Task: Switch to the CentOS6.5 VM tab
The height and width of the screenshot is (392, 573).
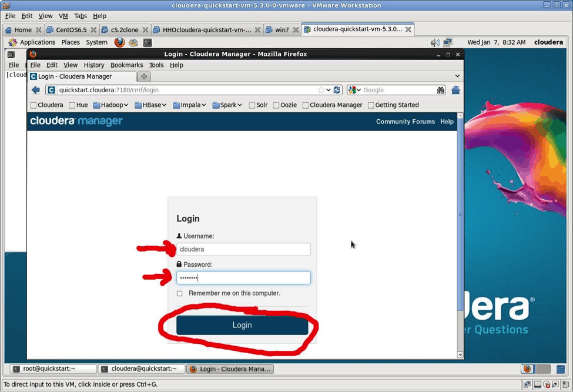Action: tap(66, 29)
